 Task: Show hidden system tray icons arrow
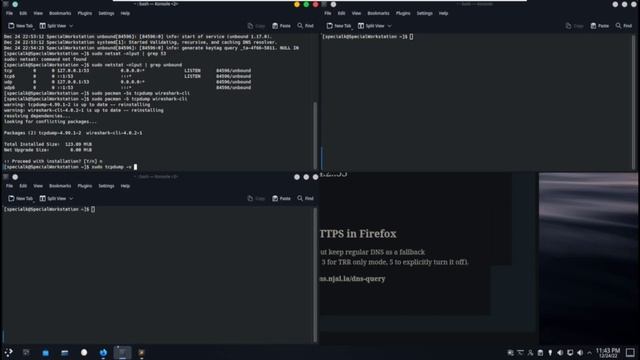coord(589,353)
